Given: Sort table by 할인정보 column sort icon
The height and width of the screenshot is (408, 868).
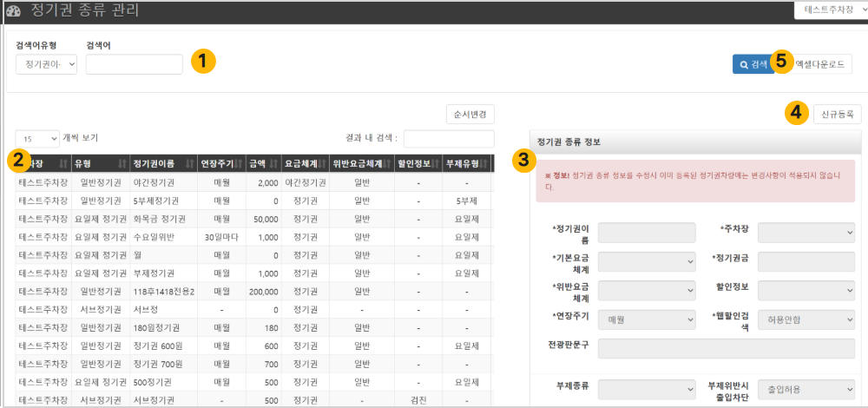Looking at the screenshot, I should pyautogui.click(x=437, y=163).
